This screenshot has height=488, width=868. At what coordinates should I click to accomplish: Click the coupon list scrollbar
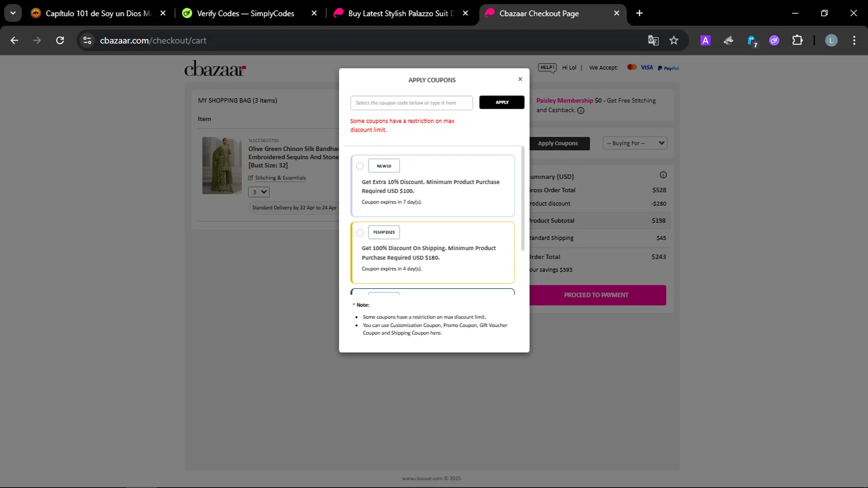(523, 199)
